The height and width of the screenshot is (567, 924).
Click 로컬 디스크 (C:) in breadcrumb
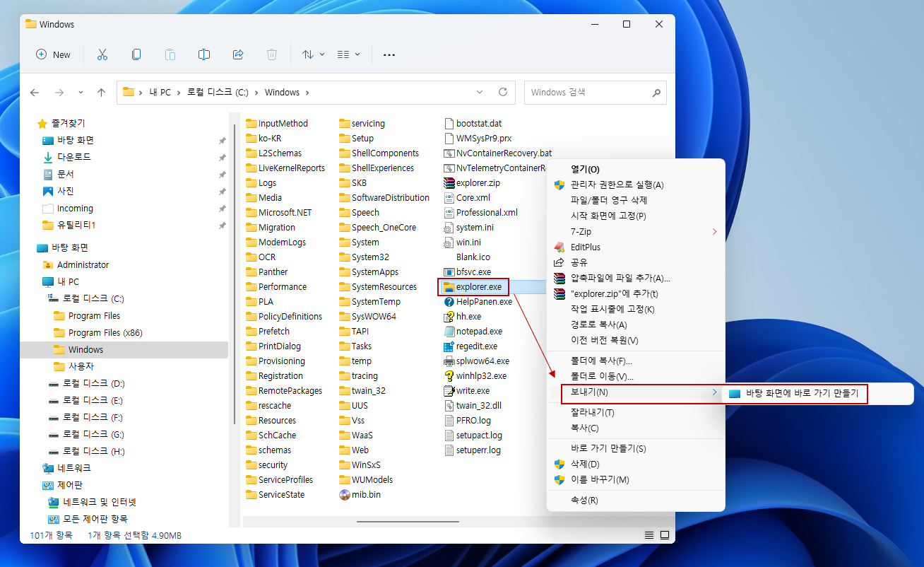point(218,93)
